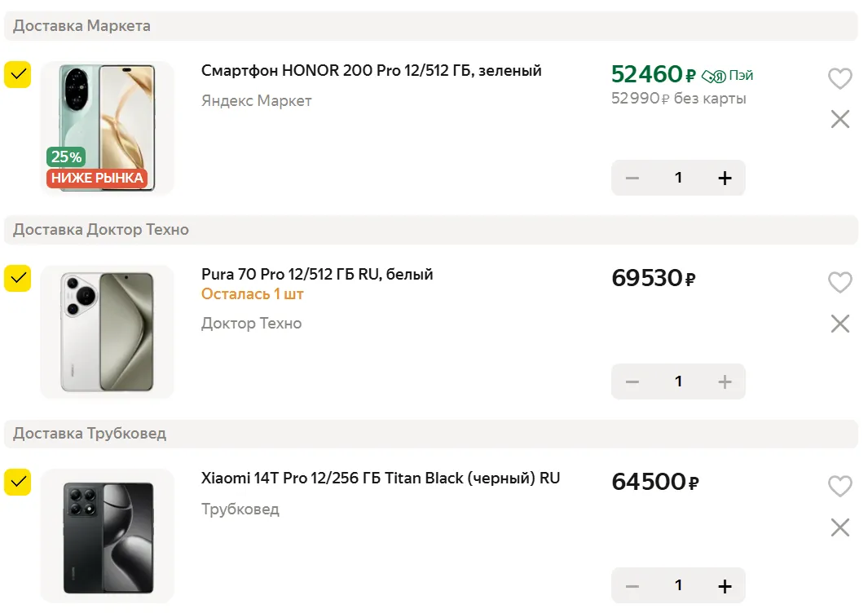Decrease Pura 70 Pro quantity

click(632, 381)
